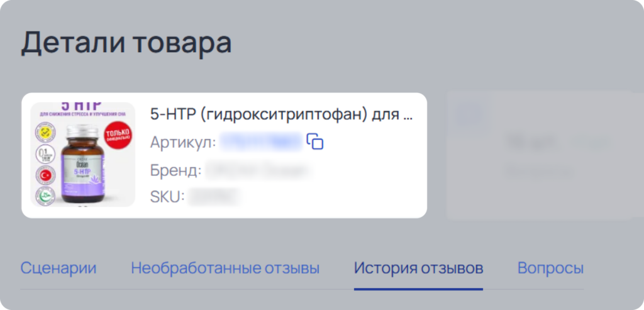
Task: Click the 01 round badge on product image
Action: 45,153
